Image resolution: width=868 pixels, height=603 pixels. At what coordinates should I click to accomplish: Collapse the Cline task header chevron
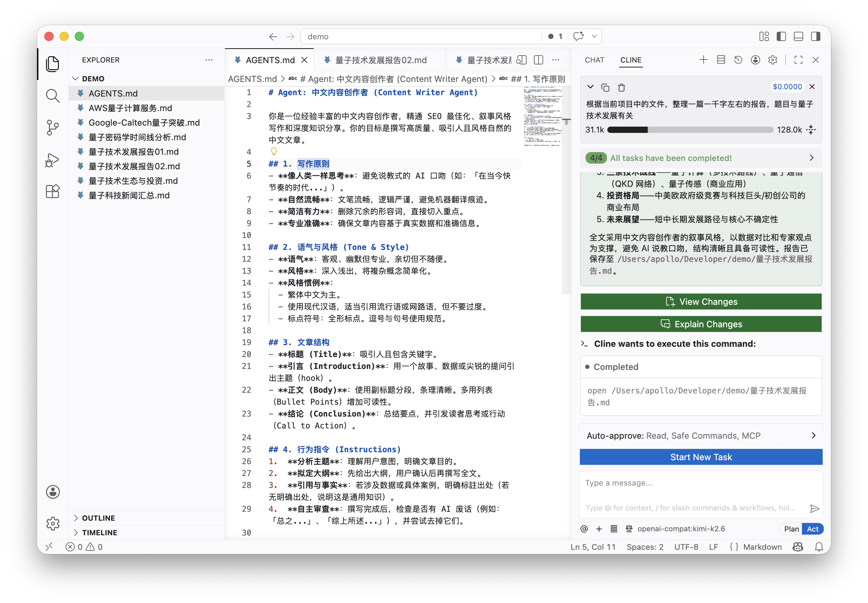(x=590, y=87)
